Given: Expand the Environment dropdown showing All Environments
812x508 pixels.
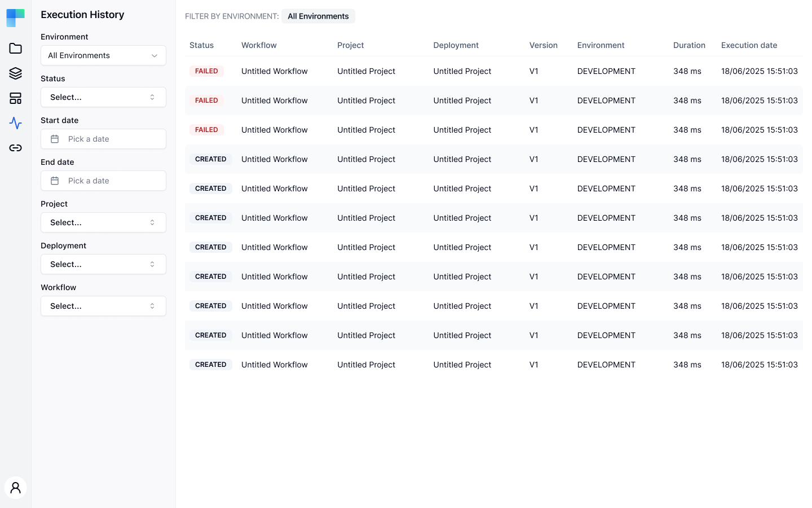Looking at the screenshot, I should [x=103, y=55].
